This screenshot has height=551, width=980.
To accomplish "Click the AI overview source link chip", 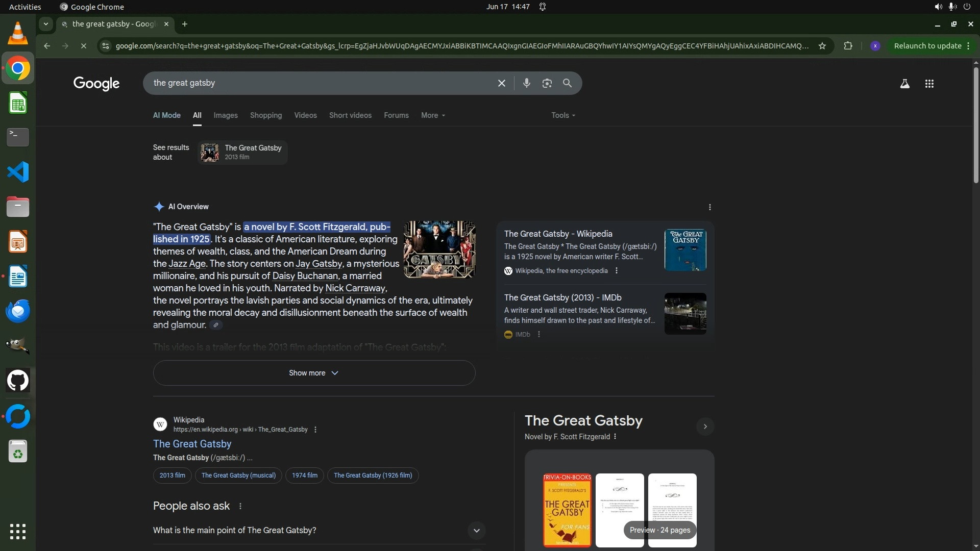I will point(216,325).
